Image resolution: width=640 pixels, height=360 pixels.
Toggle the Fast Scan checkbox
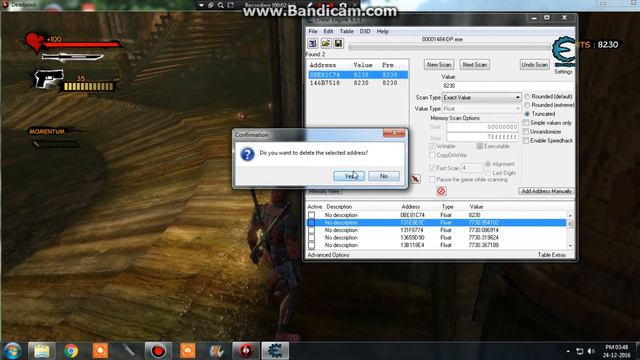pos(432,168)
